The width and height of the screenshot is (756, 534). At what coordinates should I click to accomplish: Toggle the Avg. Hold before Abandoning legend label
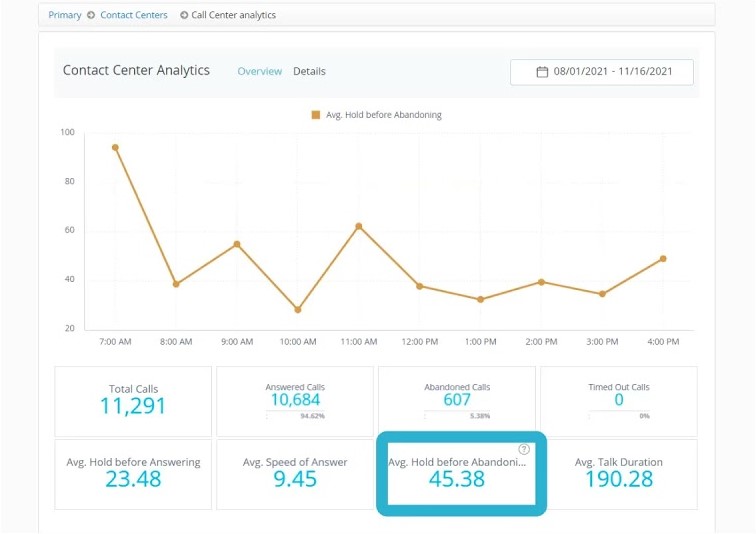pyautogui.click(x=383, y=115)
